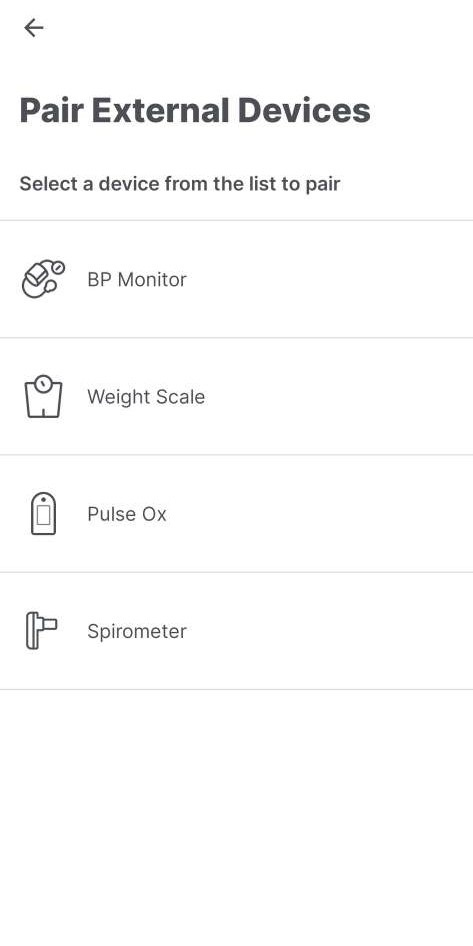Tap the spirometer device icon

click(42, 630)
